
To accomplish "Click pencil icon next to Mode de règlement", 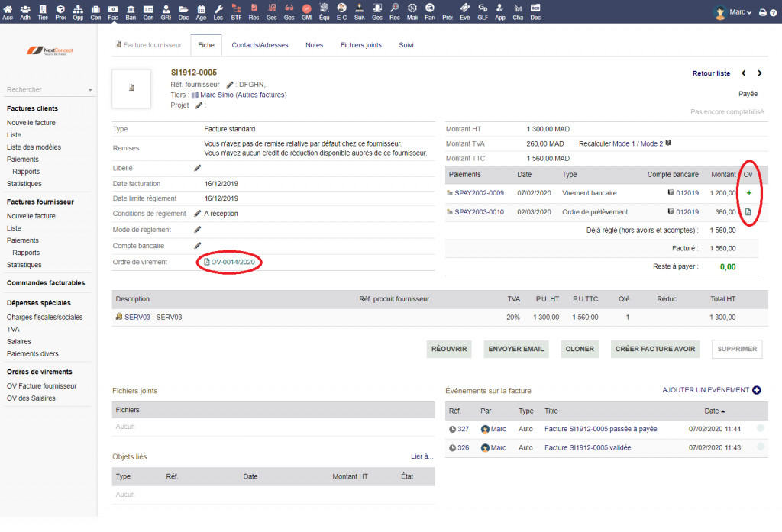I will [x=198, y=230].
